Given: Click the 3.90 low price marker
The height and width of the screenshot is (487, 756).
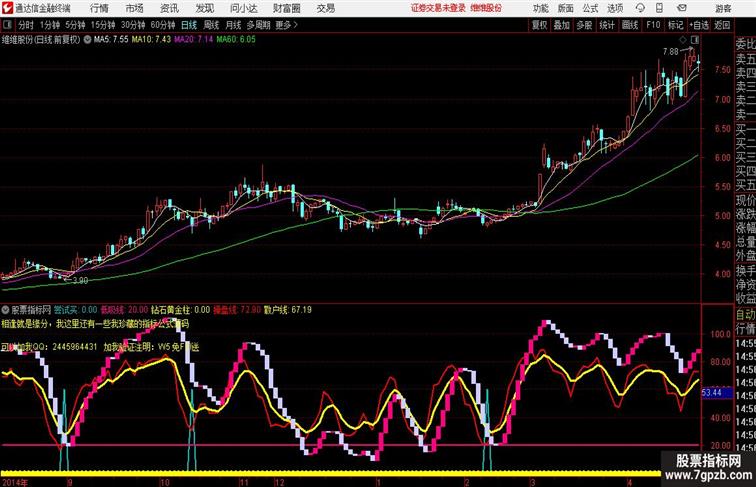Looking at the screenshot, I should point(80,280).
